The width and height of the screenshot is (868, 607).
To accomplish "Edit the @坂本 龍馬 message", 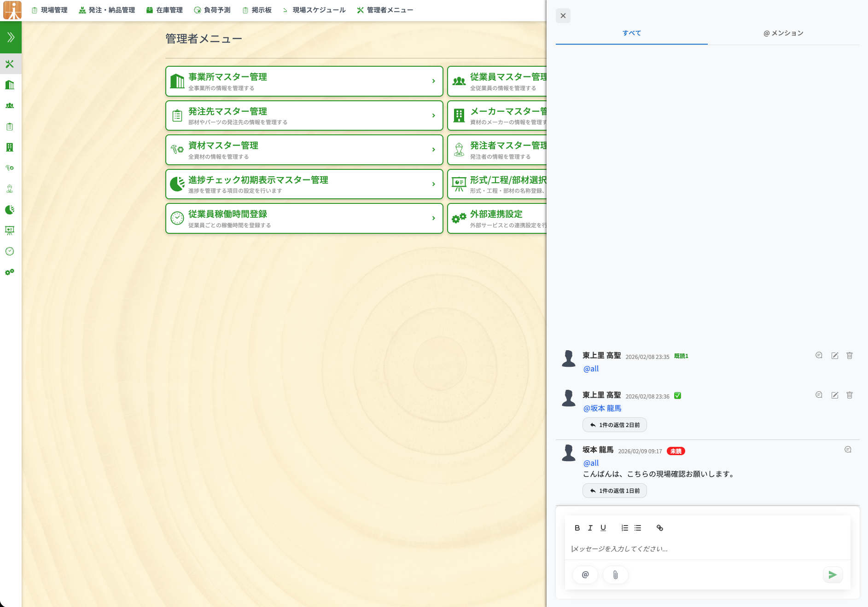I will (834, 395).
